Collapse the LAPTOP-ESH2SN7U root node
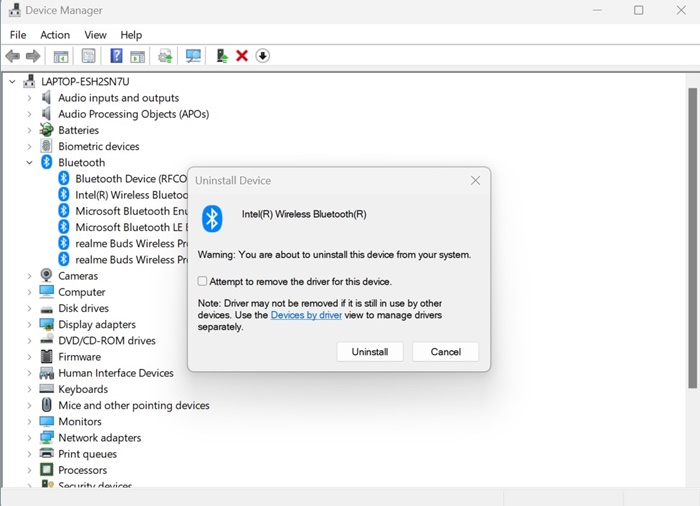 click(x=12, y=81)
